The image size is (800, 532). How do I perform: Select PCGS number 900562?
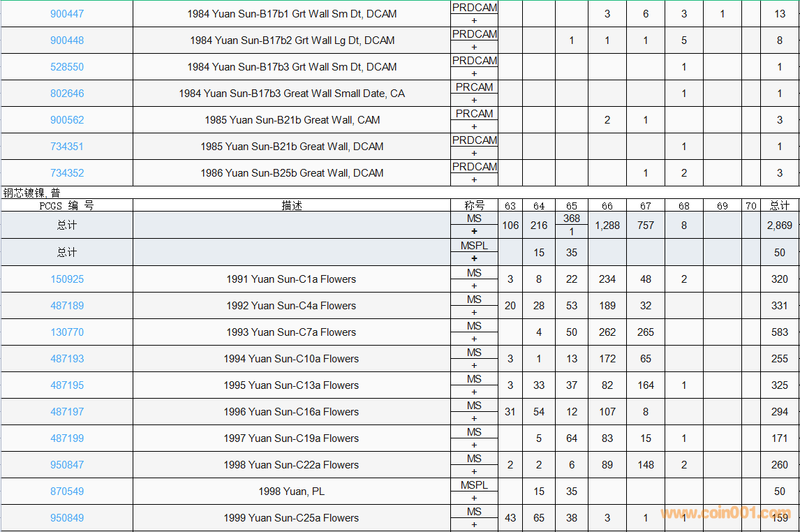click(x=67, y=120)
